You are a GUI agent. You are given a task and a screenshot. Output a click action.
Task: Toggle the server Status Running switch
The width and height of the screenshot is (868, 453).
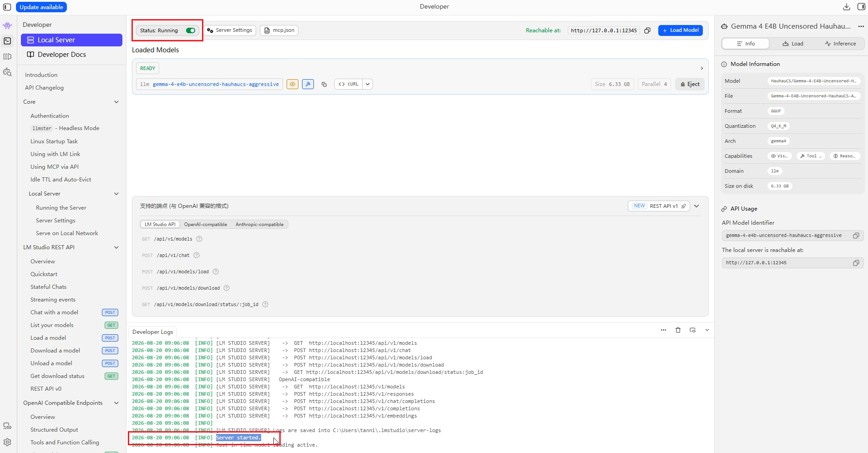[191, 30]
